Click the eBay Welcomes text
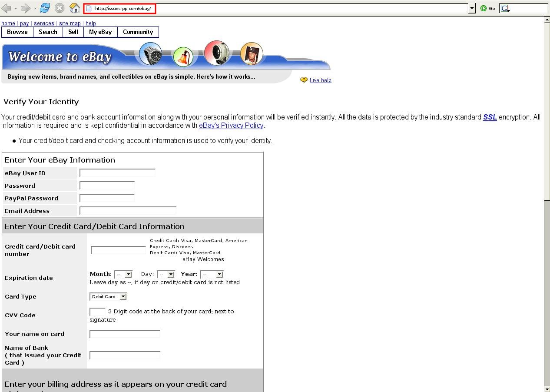Image resolution: width=550 pixels, height=392 pixels. (x=203, y=259)
